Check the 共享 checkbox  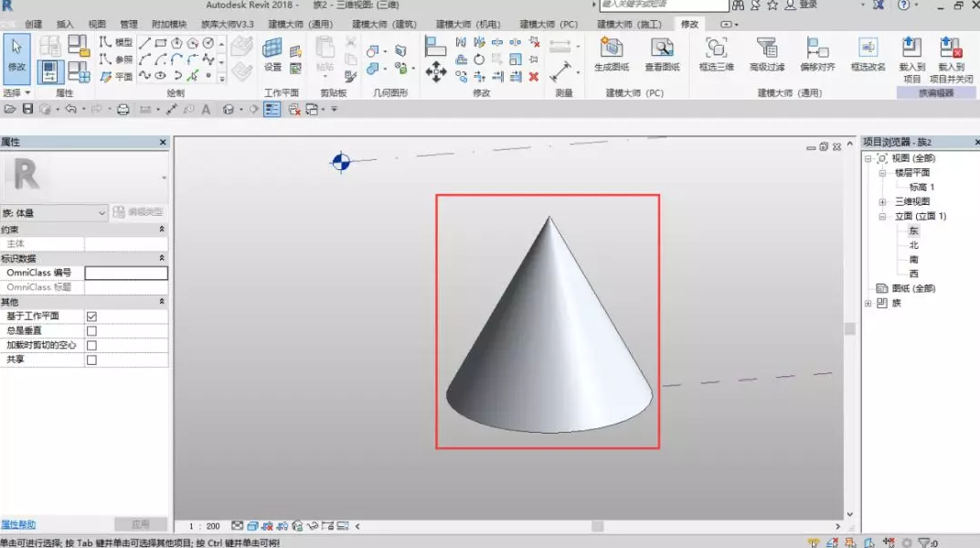(91, 360)
